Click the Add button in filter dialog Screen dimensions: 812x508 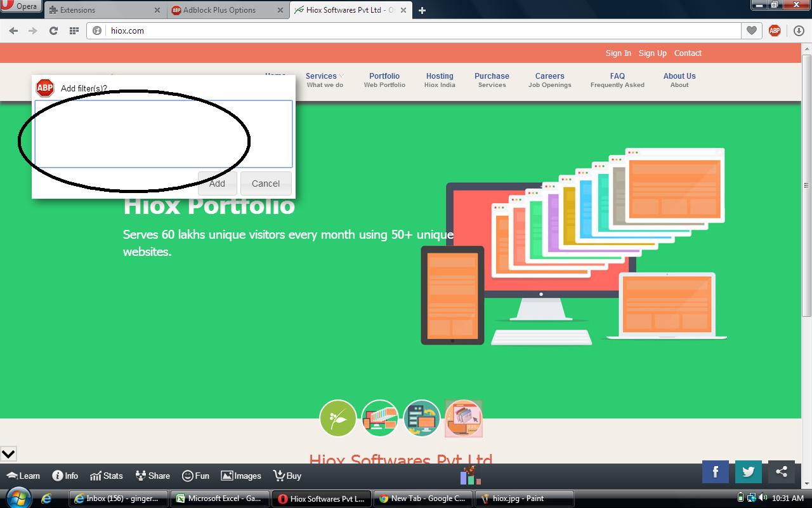click(x=217, y=184)
